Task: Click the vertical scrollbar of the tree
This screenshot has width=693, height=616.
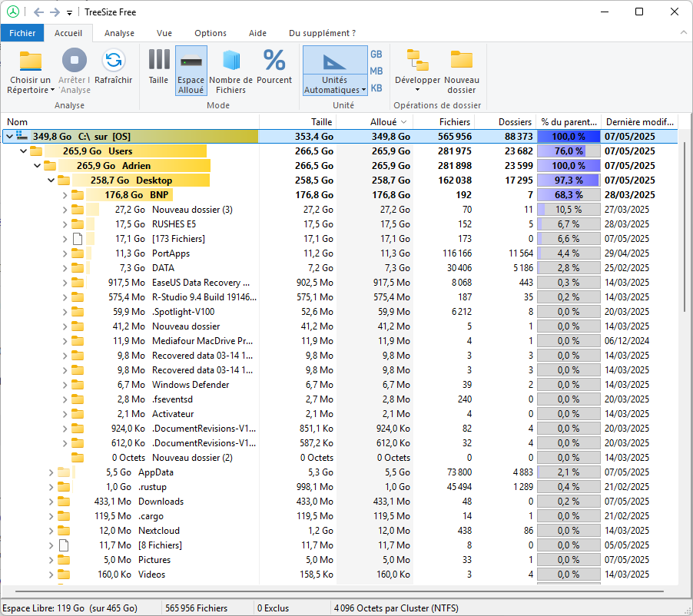Action: (x=686, y=225)
